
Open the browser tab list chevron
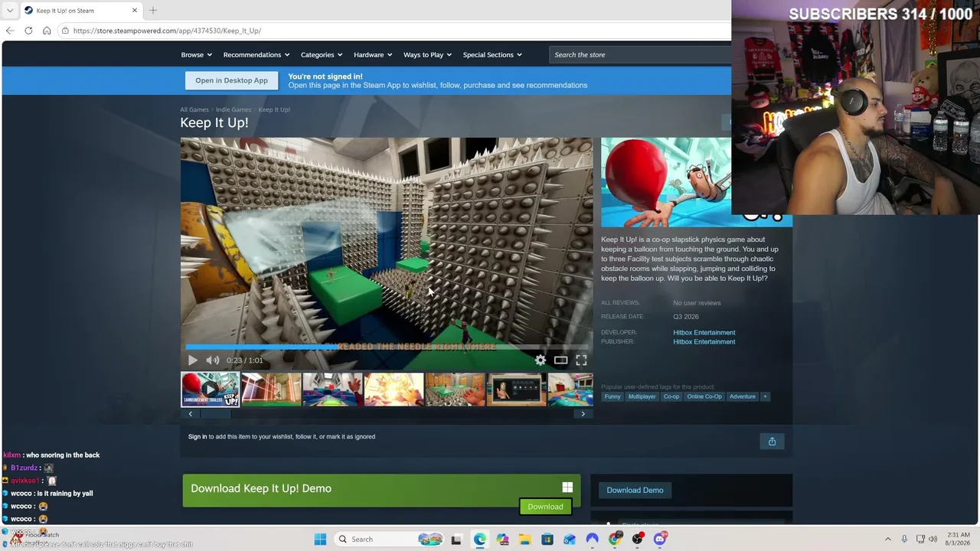click(x=9, y=11)
